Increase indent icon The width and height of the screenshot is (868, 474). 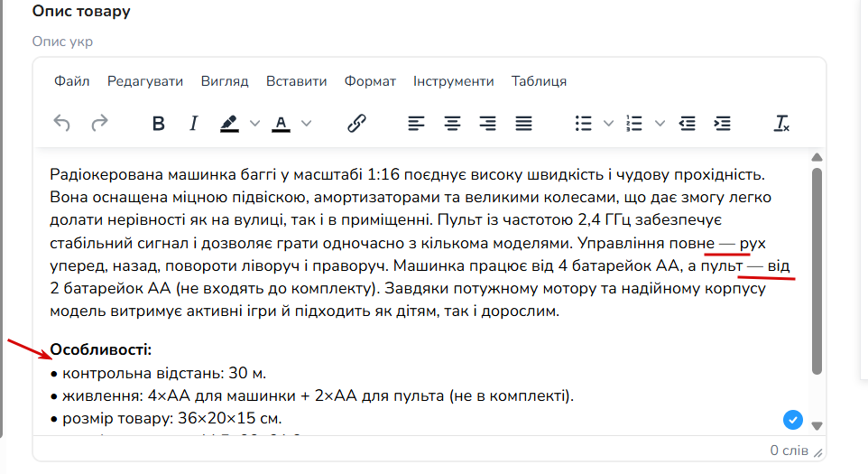[723, 123]
